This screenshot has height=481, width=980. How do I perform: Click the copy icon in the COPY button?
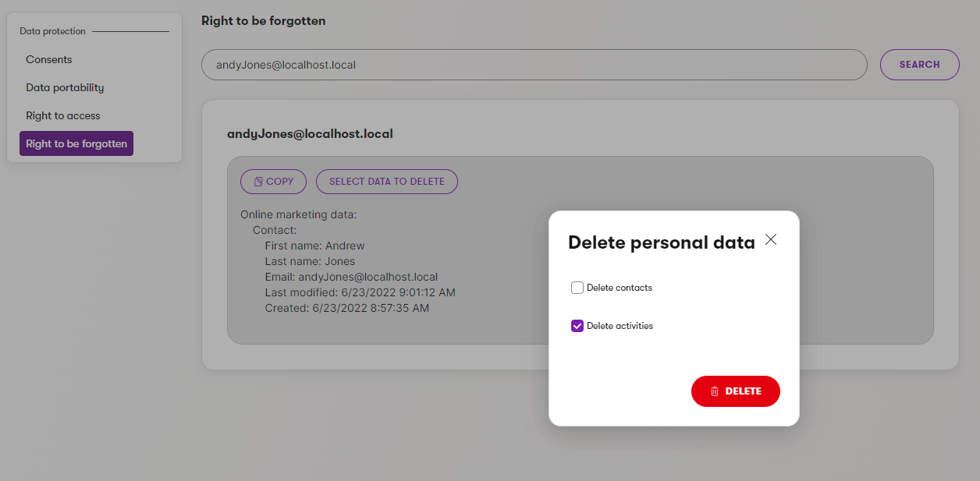tap(257, 182)
